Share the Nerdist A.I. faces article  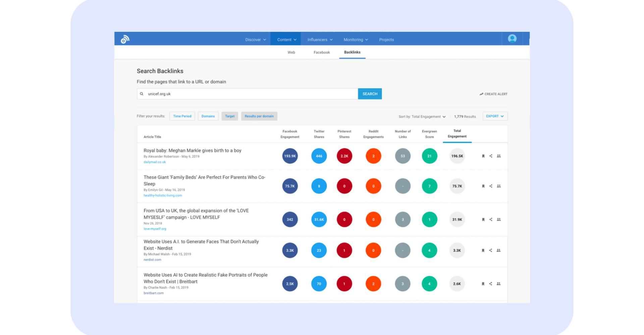click(x=491, y=250)
